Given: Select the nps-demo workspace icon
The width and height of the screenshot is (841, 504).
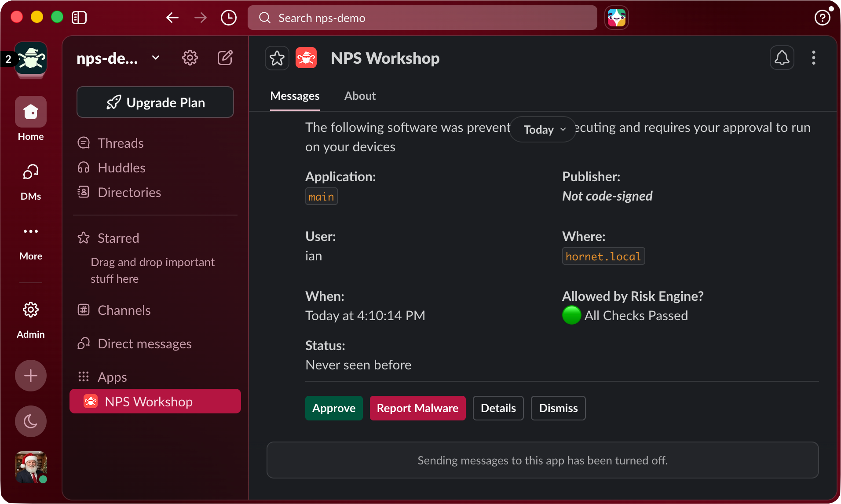Looking at the screenshot, I should (x=31, y=58).
